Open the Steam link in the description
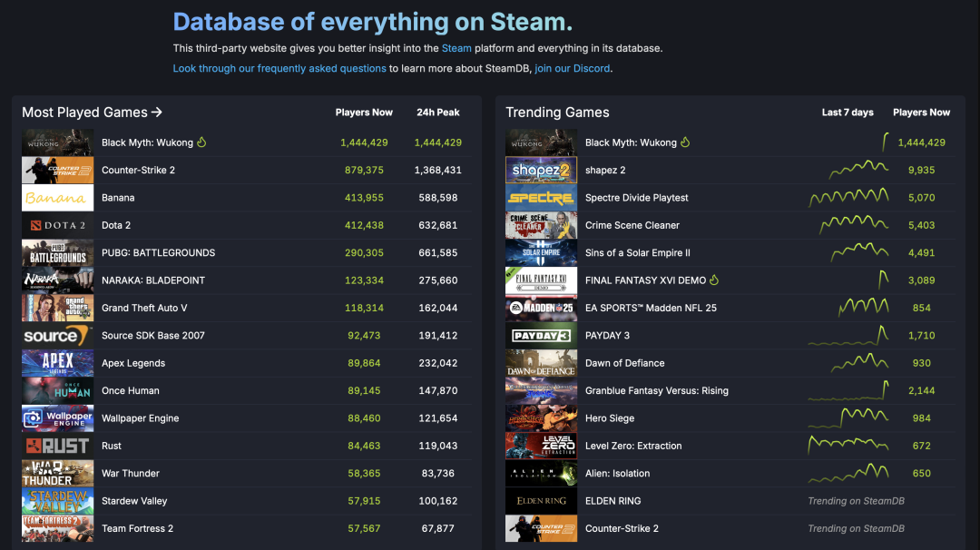 coord(456,48)
